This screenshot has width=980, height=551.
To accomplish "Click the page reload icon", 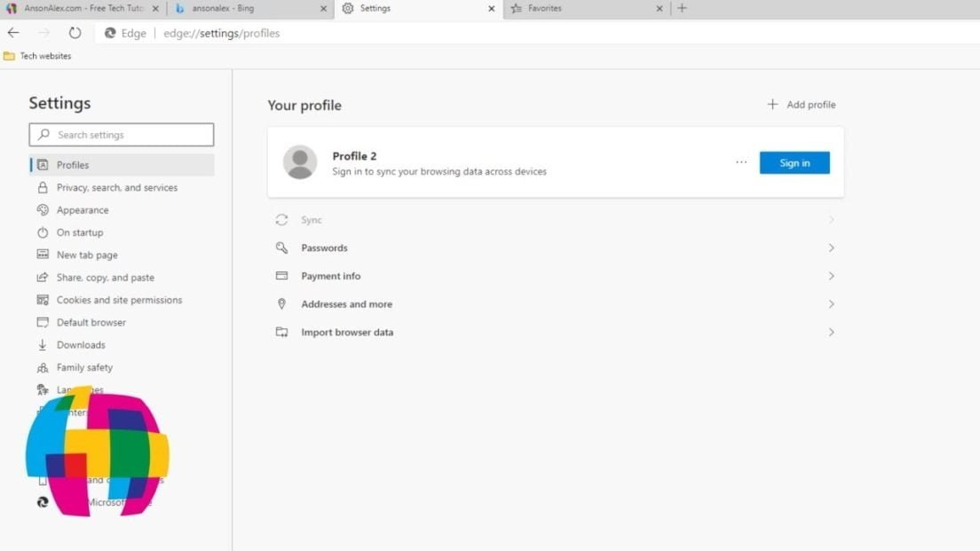I will tap(75, 32).
